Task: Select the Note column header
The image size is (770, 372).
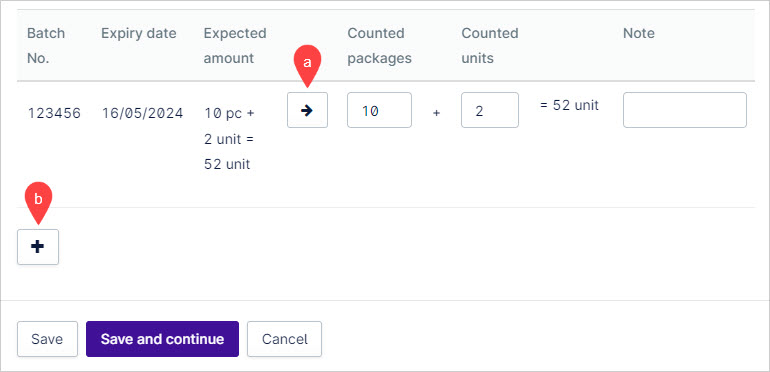Action: (639, 33)
